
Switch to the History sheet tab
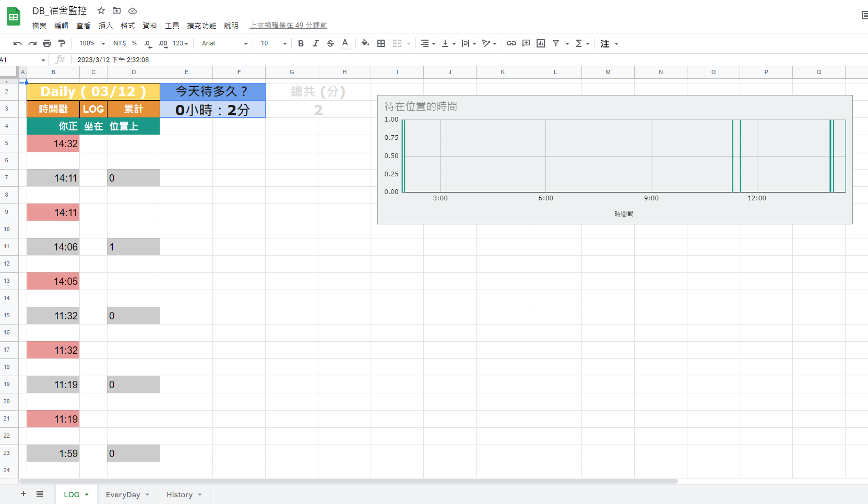[x=180, y=494]
